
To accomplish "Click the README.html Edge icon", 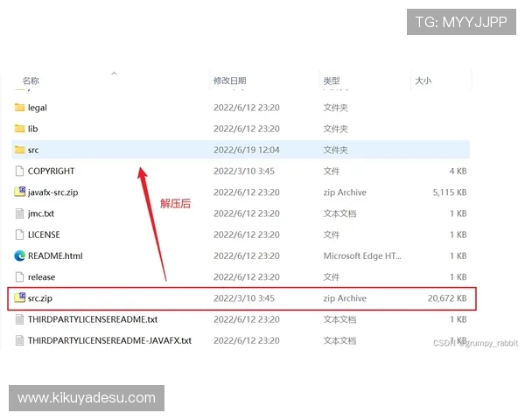I will tap(20, 255).
